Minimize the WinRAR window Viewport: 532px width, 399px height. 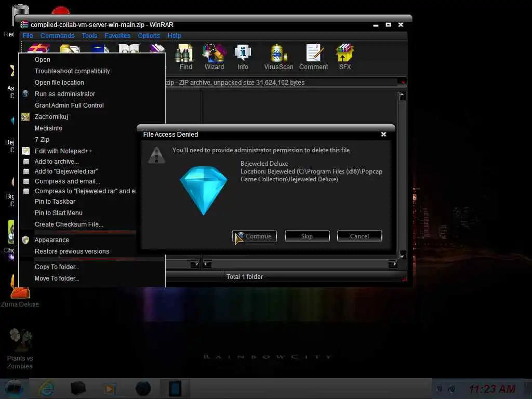(x=376, y=25)
